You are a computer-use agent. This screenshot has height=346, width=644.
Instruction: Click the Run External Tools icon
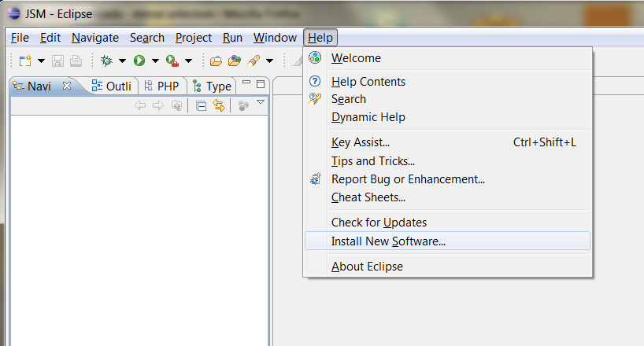(172, 61)
